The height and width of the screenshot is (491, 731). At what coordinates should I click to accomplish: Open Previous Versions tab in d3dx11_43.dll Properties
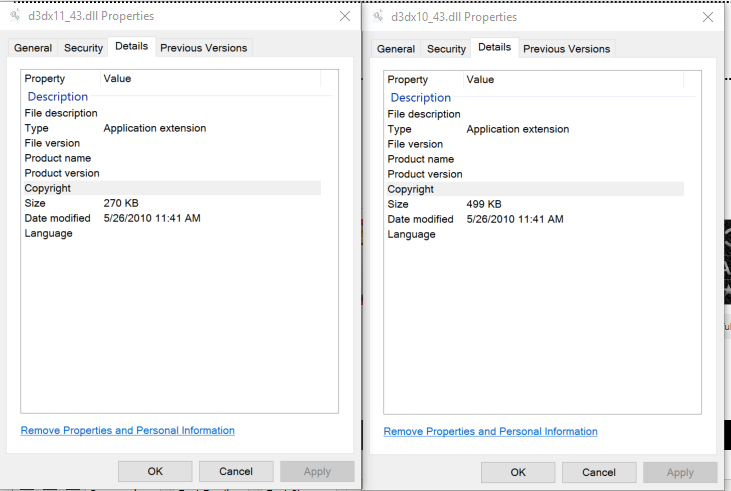(203, 48)
